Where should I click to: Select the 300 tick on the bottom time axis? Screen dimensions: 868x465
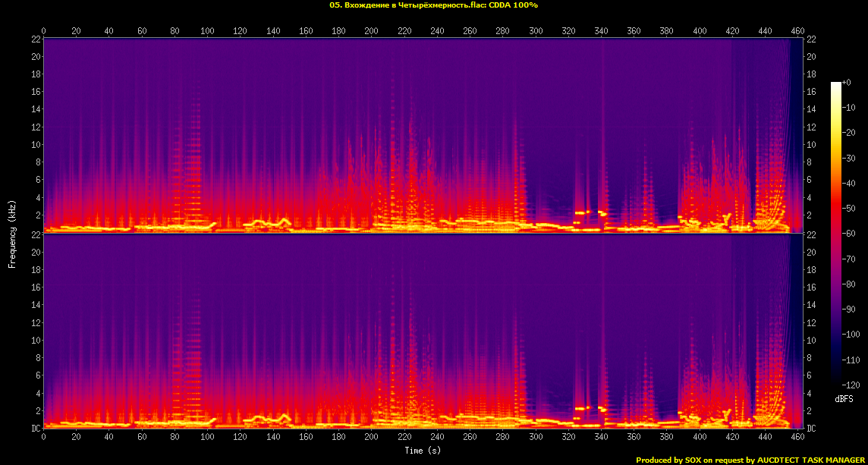coord(536,437)
